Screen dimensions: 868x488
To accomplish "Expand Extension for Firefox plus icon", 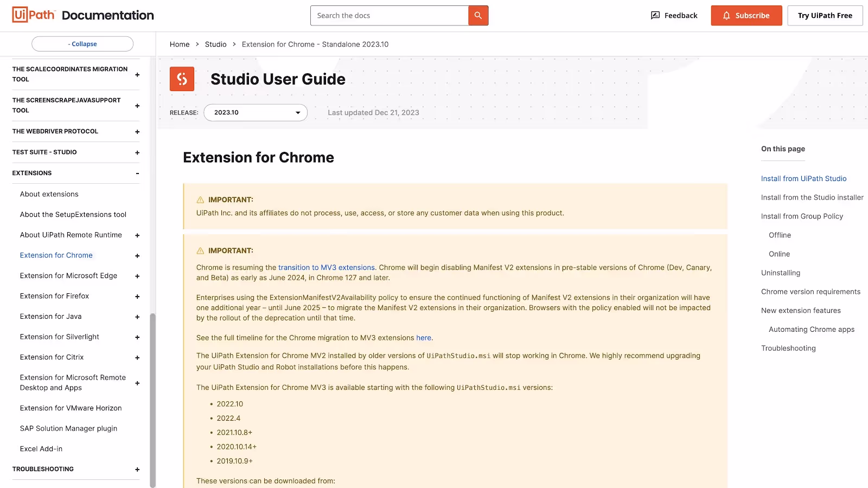I will (137, 297).
